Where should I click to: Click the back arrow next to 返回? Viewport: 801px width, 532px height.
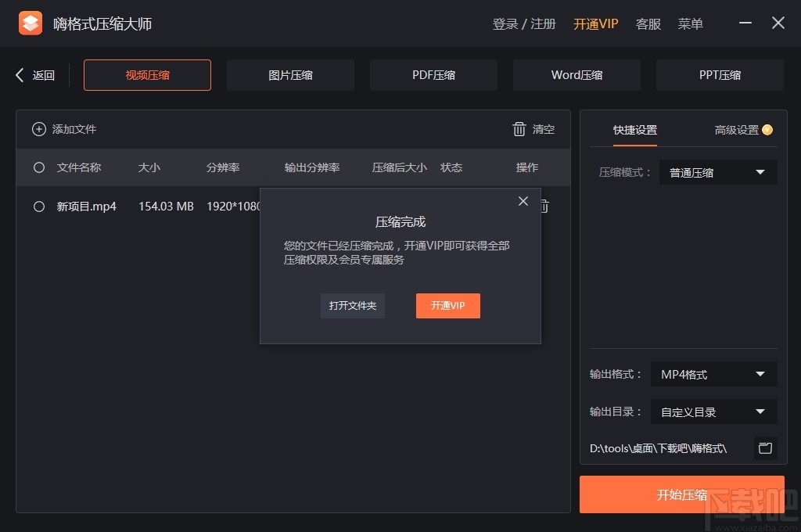pos(18,74)
